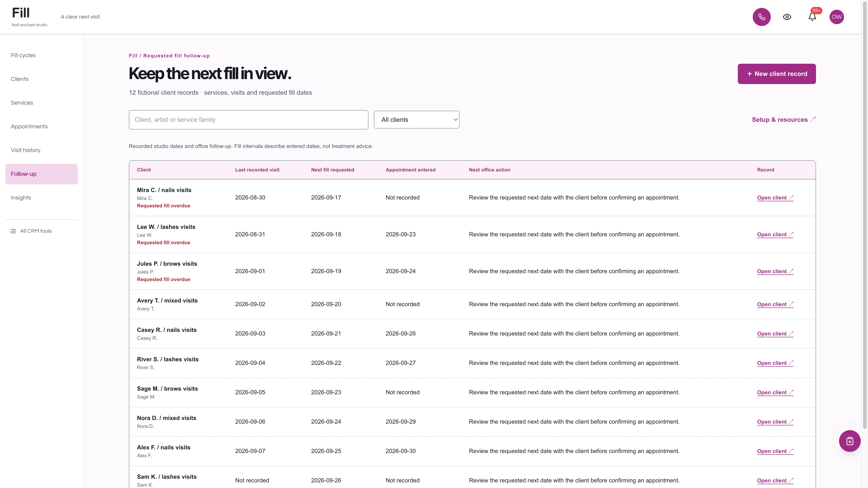Expand the All clients filter dropdown
Image resolution: width=868 pixels, height=488 pixels.
pos(416,120)
